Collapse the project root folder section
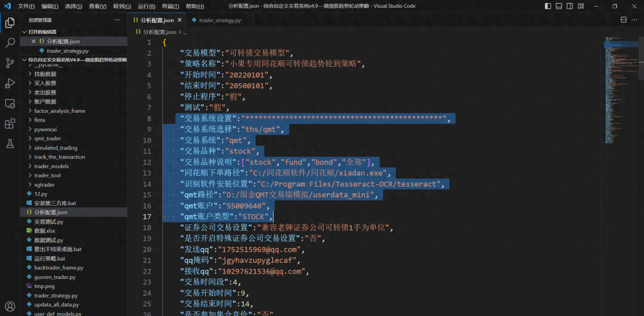Viewport: 644px width, 316px height. click(x=74, y=60)
